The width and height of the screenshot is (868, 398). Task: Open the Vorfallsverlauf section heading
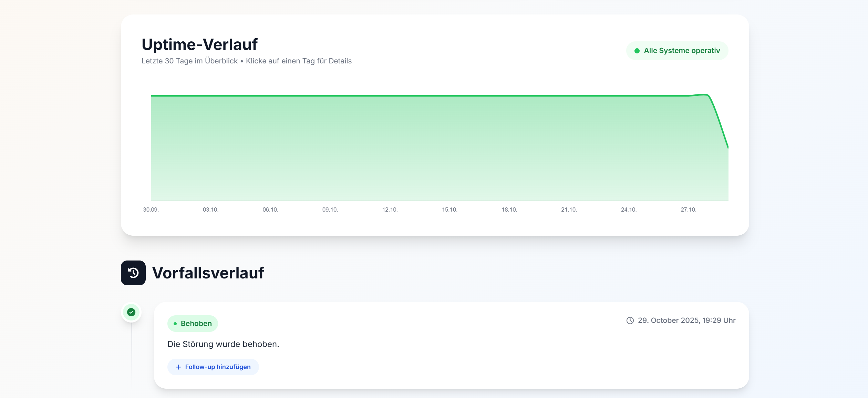click(209, 273)
